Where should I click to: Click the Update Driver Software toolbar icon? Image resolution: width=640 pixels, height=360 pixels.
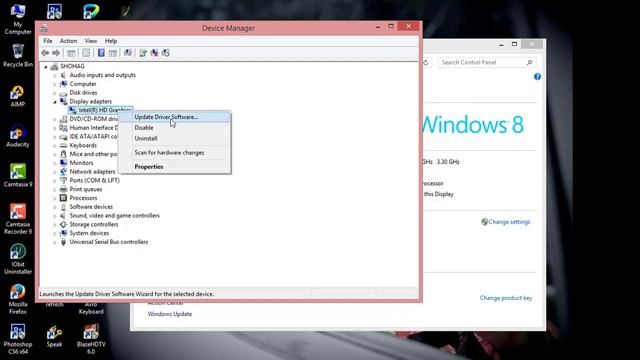(x=143, y=53)
